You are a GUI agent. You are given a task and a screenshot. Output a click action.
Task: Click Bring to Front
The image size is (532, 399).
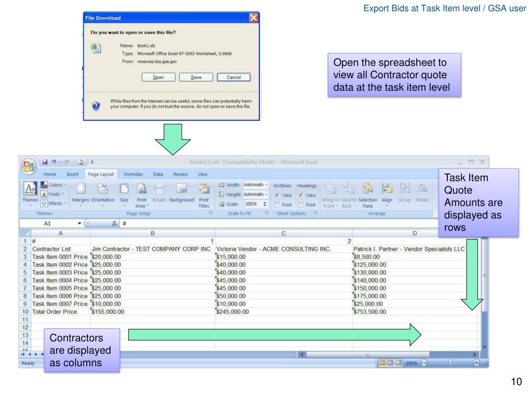pyautogui.click(x=330, y=195)
